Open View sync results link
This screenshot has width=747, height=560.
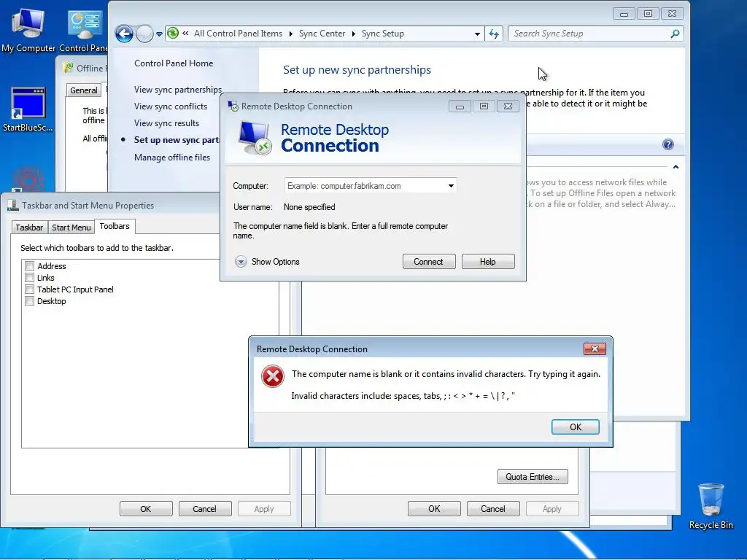click(x=166, y=122)
